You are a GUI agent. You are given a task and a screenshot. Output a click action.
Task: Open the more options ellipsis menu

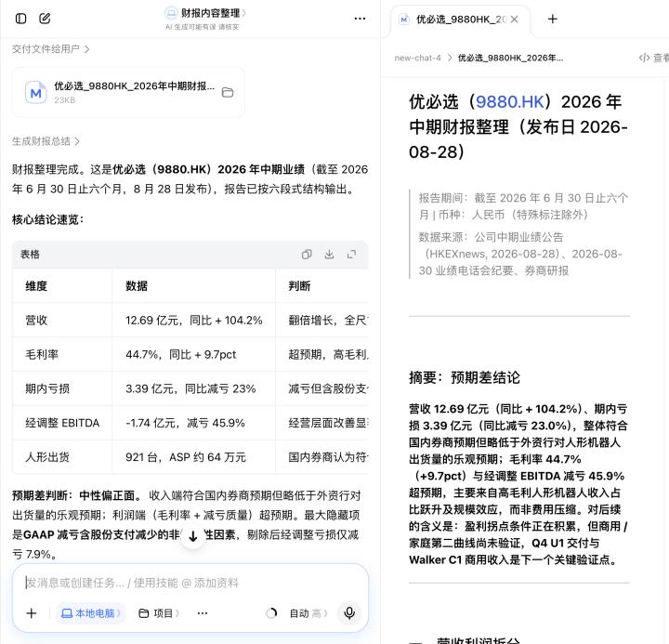coord(360,19)
